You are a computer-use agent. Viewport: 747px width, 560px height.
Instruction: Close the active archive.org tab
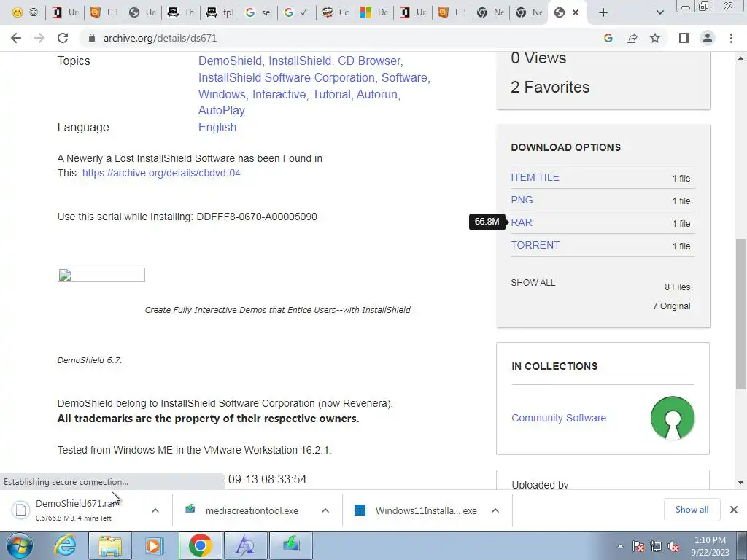click(576, 12)
